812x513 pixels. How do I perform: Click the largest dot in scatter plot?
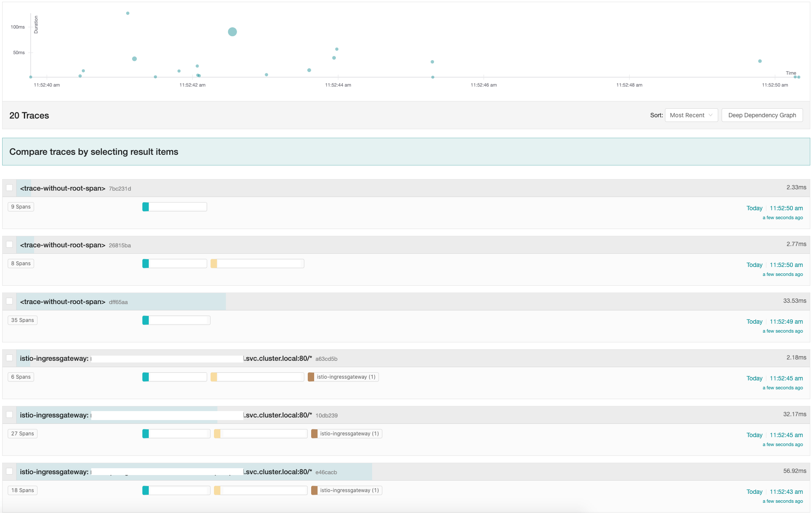click(x=232, y=32)
